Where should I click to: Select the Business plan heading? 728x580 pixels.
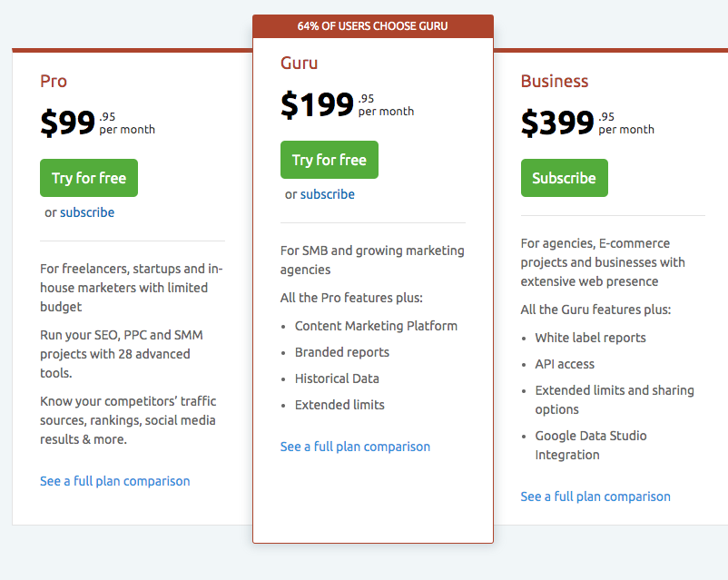coord(555,81)
